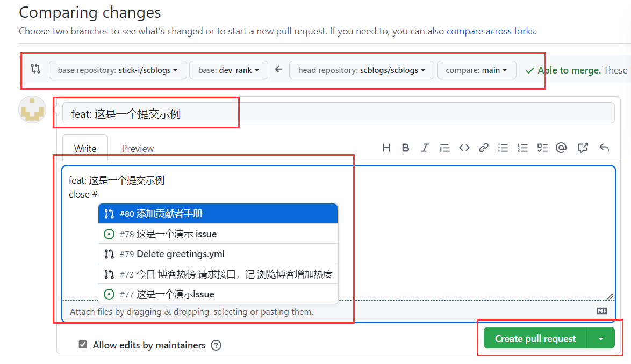
Task: Add a task list
Action: [x=542, y=148]
